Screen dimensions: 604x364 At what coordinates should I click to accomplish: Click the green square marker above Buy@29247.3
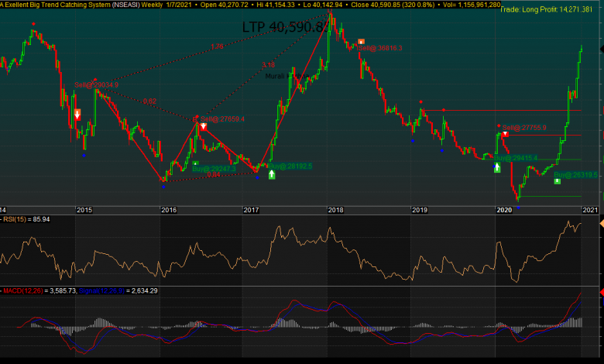pyautogui.click(x=196, y=163)
